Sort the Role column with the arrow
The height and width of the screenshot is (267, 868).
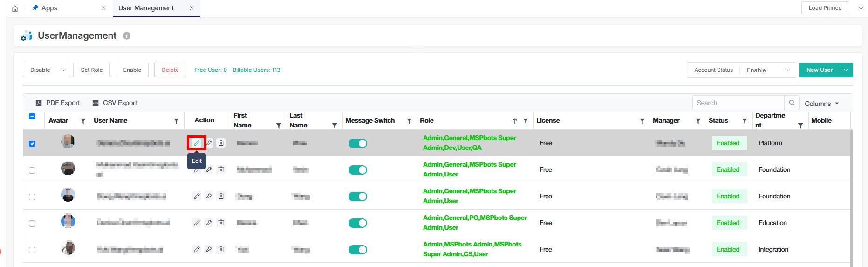pos(514,121)
